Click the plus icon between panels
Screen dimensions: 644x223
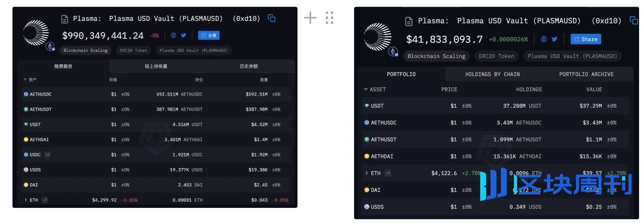(310, 17)
